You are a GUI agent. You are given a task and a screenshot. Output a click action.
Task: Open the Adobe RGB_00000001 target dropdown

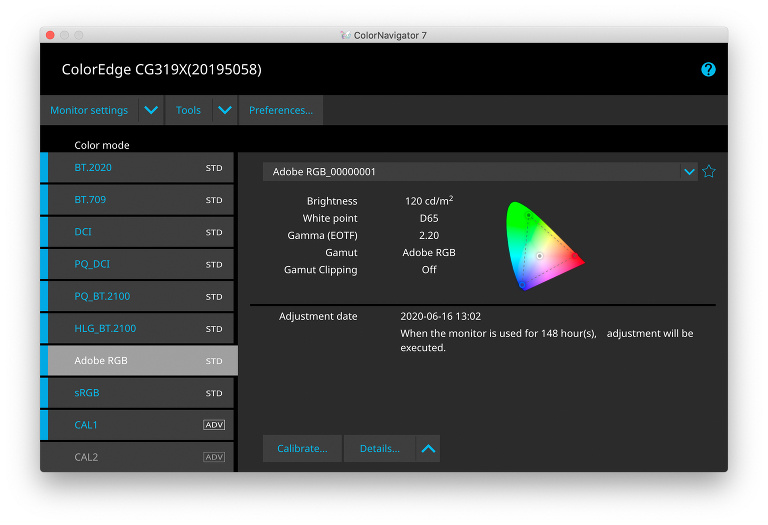pyautogui.click(x=689, y=172)
